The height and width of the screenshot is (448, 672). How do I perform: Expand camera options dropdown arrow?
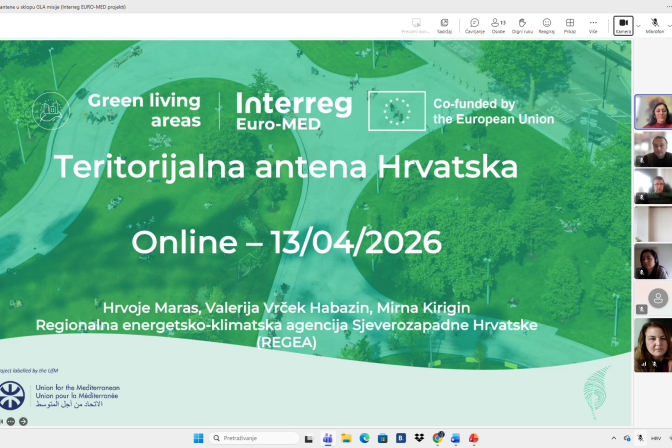638,26
